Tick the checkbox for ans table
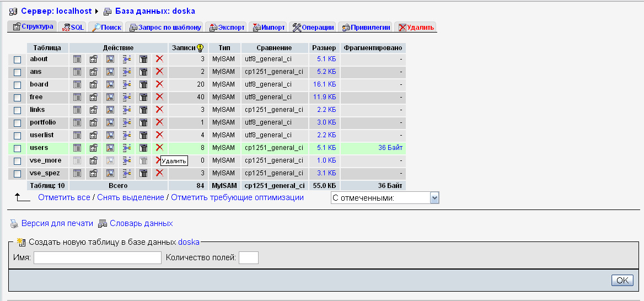644x301 pixels. [x=17, y=72]
